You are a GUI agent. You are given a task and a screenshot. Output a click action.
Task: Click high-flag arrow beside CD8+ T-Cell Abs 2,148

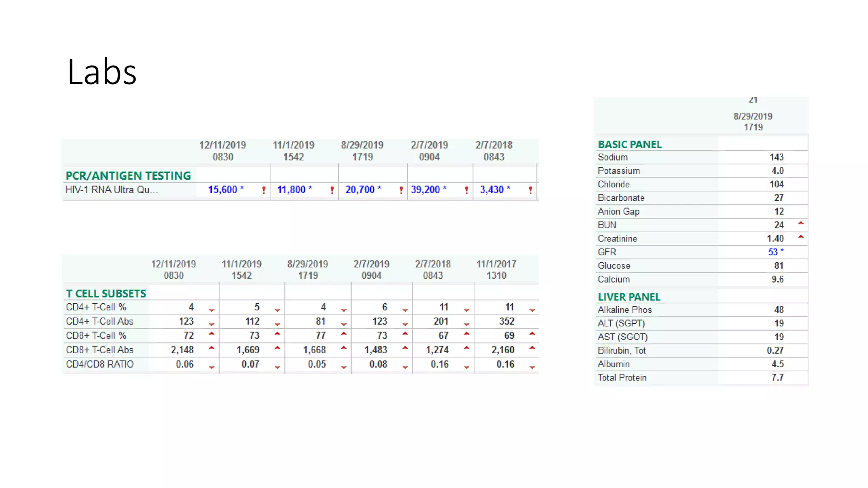[x=211, y=348]
